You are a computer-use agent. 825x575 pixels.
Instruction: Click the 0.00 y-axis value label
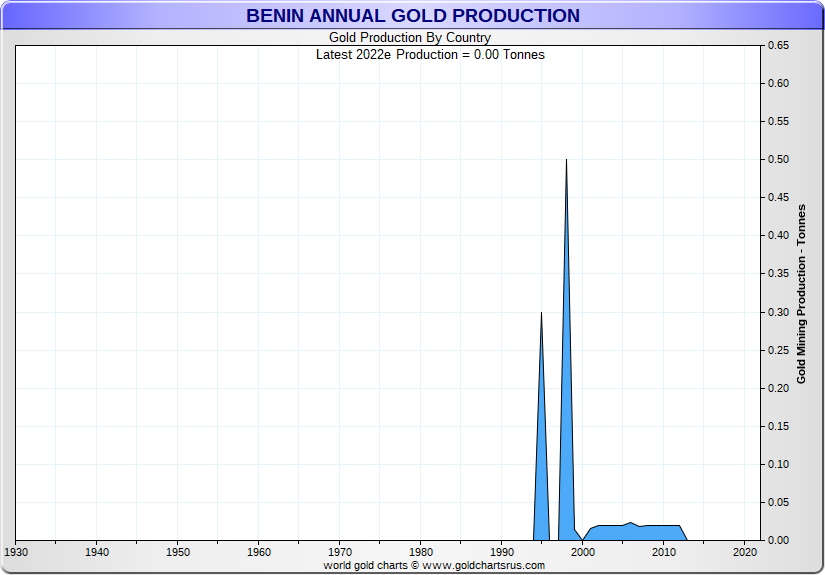coord(778,540)
